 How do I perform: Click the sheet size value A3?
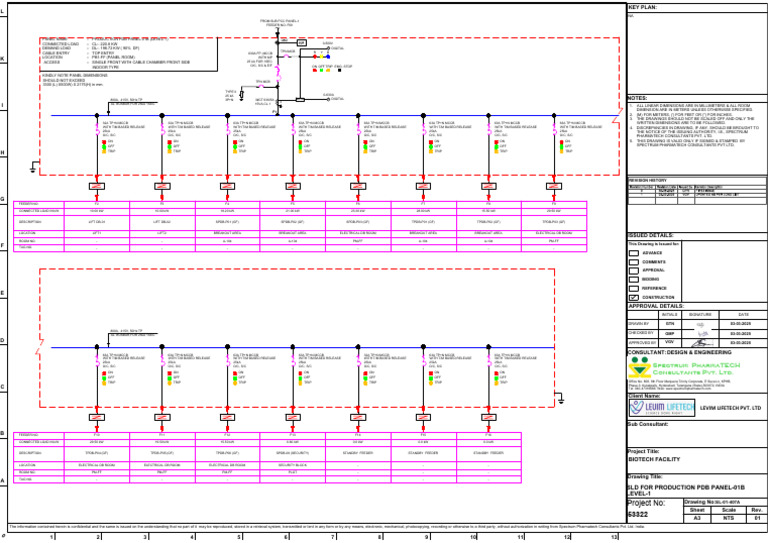[x=697, y=518]
